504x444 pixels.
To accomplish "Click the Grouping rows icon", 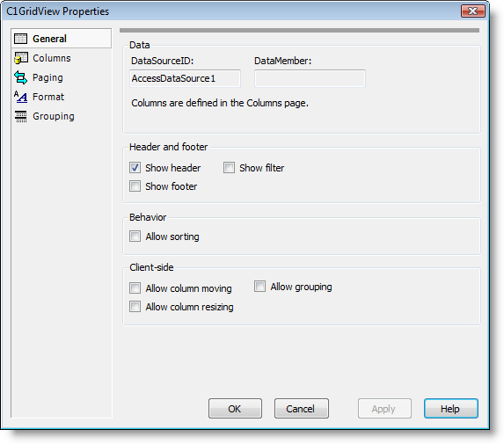I will pyautogui.click(x=21, y=116).
